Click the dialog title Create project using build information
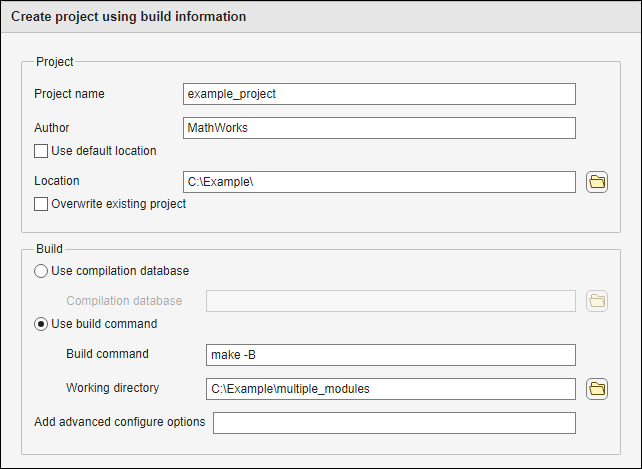The width and height of the screenshot is (642, 469). point(128,17)
